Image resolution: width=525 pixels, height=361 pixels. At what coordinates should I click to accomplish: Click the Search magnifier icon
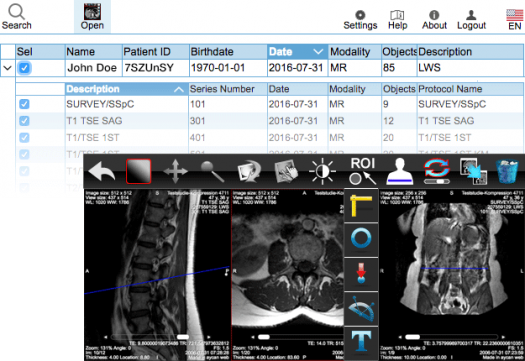16,12
